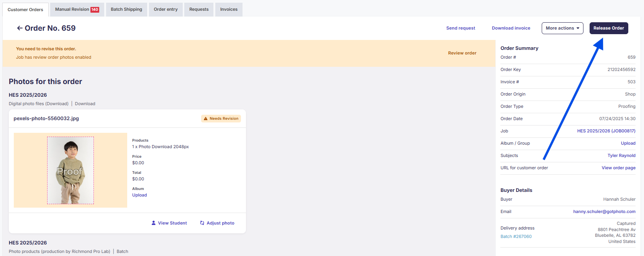Click Adjust photo

[x=217, y=223]
